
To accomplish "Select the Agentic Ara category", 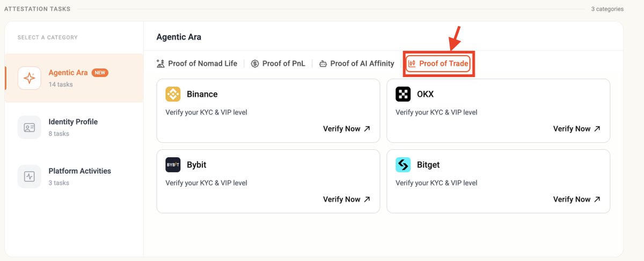I will tap(74, 78).
